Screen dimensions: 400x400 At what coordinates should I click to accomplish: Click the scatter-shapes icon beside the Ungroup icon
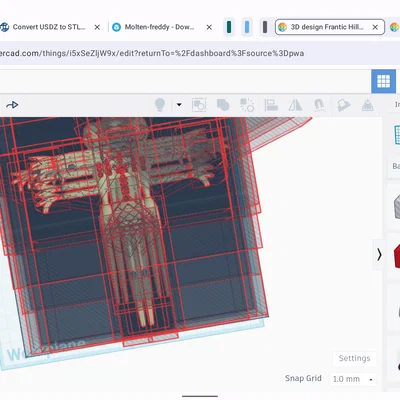(x=247, y=105)
